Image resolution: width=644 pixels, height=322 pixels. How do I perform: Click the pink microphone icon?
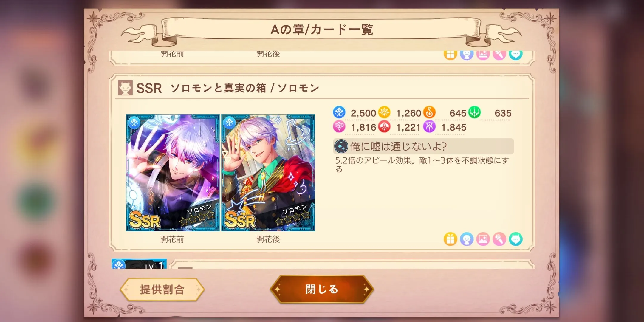[x=499, y=239]
